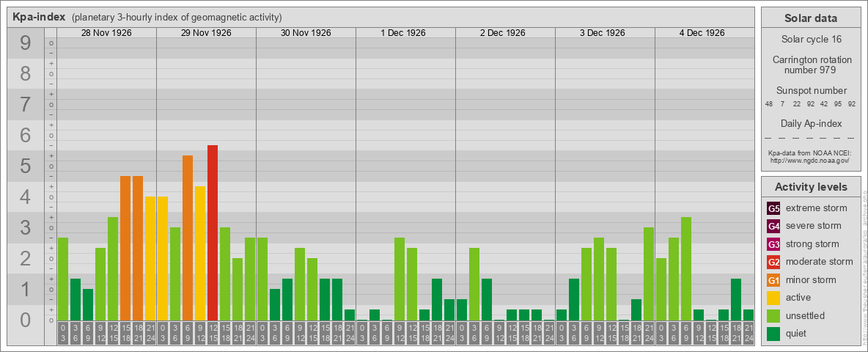Click the yellow bar on 28 Nov 21-24
Screen dimensions: 868x352
pyautogui.click(x=150, y=258)
